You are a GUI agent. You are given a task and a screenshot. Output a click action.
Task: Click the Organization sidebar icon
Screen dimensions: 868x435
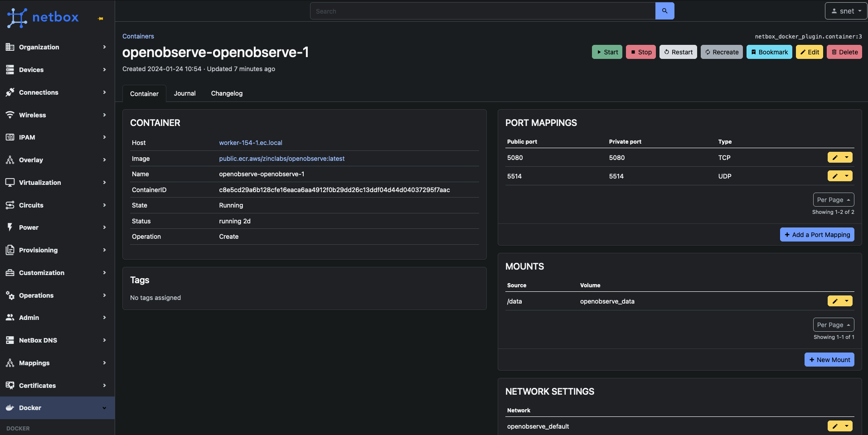click(x=10, y=47)
